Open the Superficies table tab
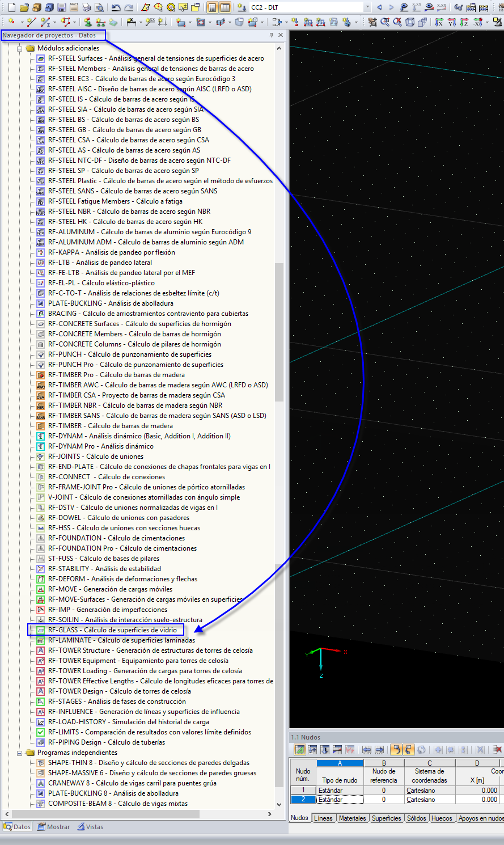504x845 pixels. [x=387, y=818]
